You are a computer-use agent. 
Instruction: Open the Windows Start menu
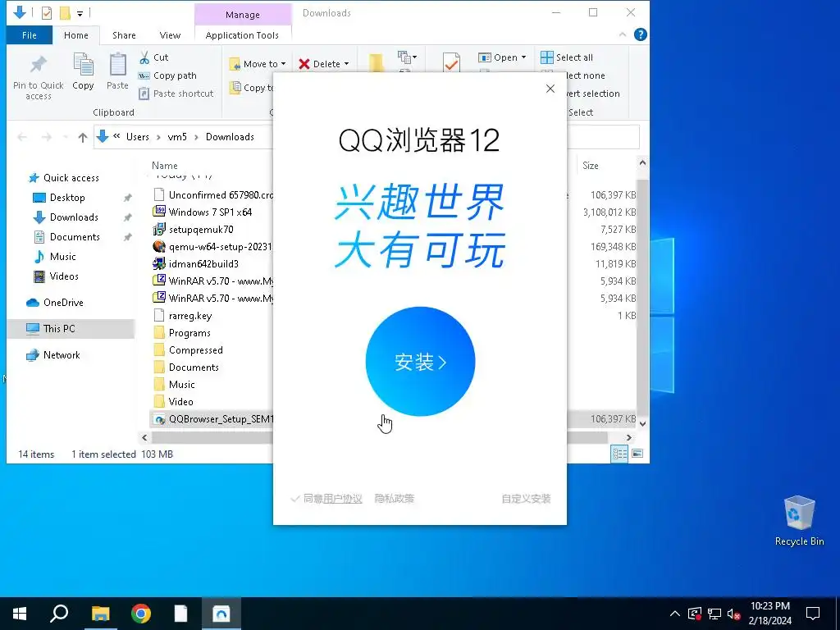[x=20, y=614]
